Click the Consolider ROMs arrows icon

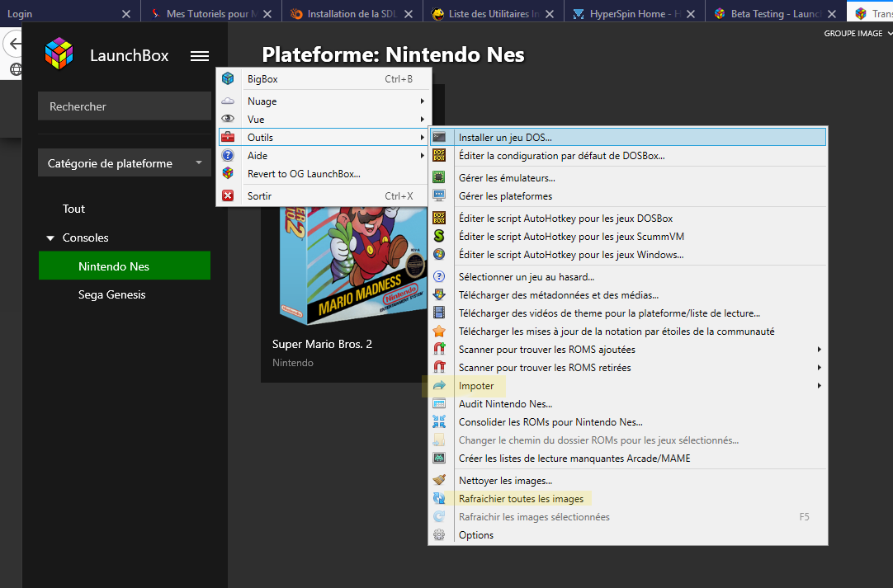pyautogui.click(x=439, y=421)
